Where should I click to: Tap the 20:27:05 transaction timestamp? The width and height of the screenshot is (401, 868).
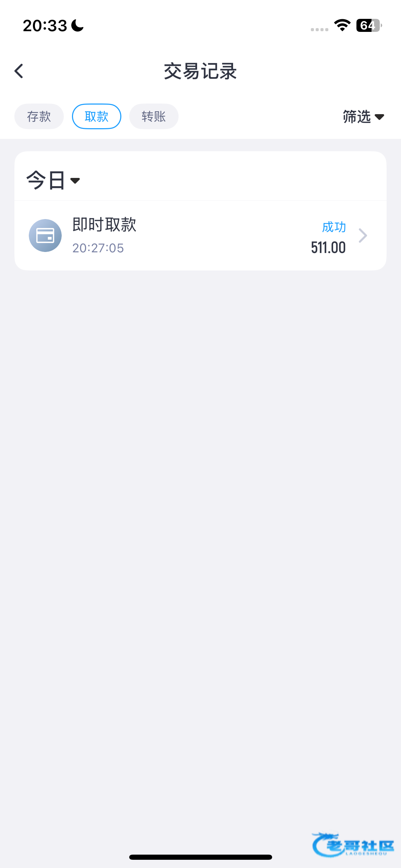coord(98,248)
